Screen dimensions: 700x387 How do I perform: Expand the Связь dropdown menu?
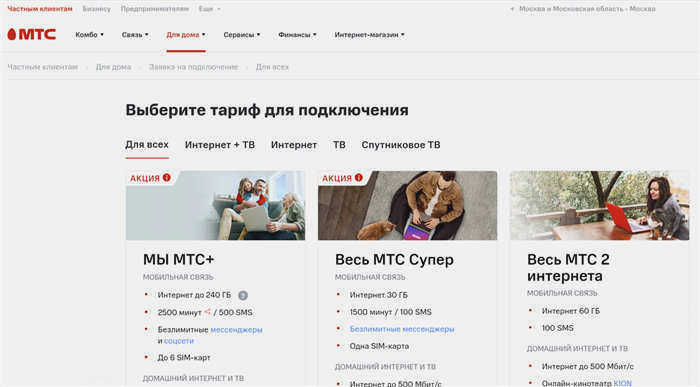(x=135, y=35)
